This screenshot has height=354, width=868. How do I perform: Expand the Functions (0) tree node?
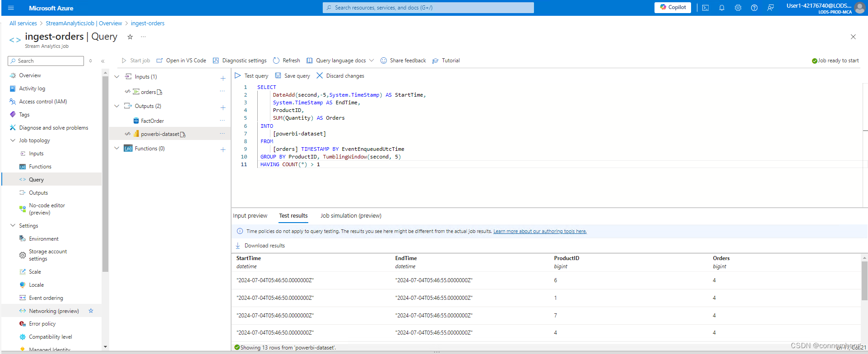point(117,149)
